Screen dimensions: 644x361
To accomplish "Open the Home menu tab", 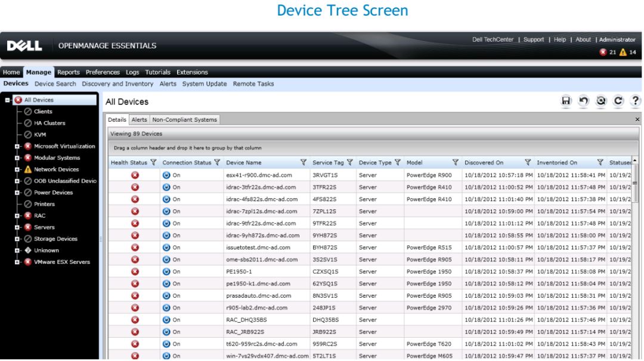I will pyautogui.click(x=11, y=72).
